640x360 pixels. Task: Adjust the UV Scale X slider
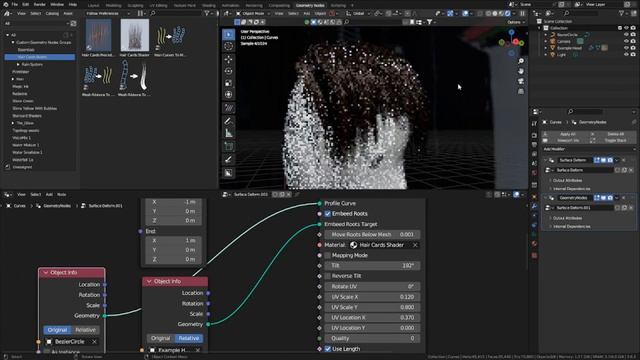(x=372, y=297)
